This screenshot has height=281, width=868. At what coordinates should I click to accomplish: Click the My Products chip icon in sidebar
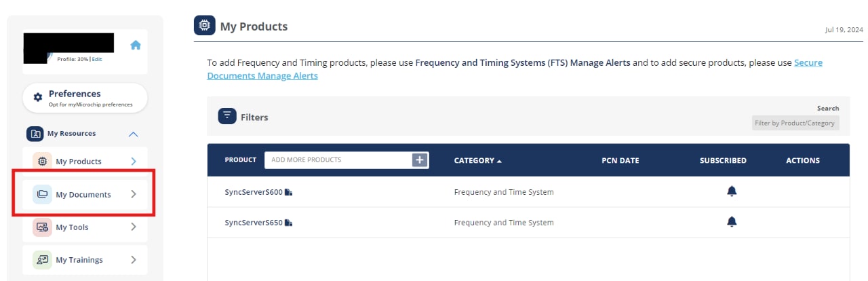[x=42, y=162]
